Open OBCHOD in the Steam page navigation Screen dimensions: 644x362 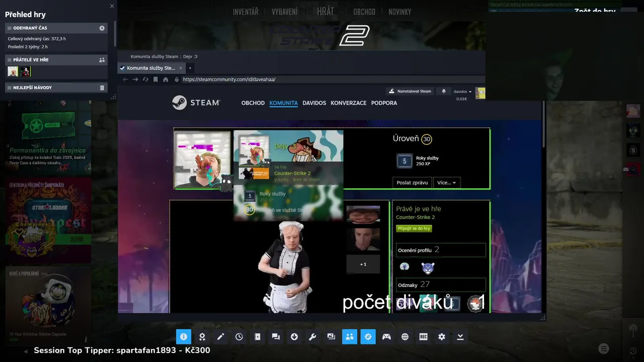pyautogui.click(x=253, y=103)
